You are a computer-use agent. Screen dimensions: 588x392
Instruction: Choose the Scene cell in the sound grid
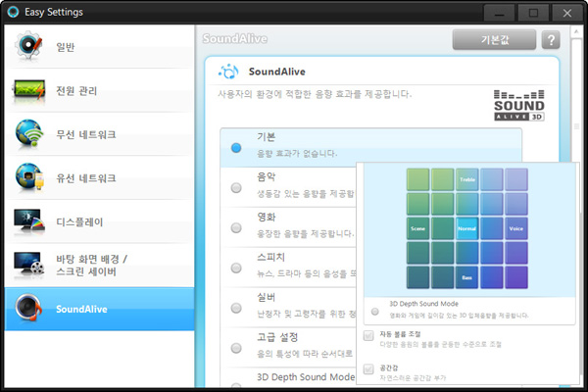click(x=417, y=228)
